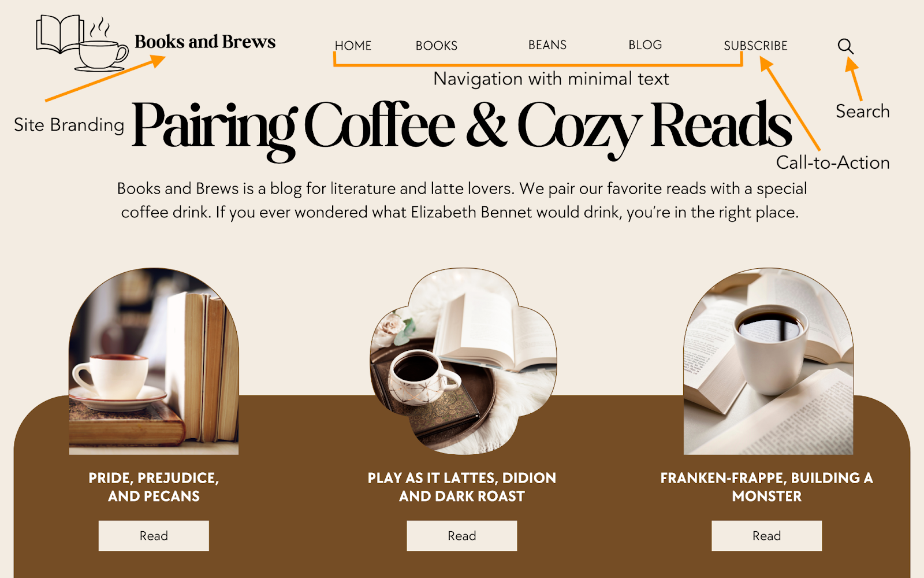
Task: Click the Franken-Frappe, Building a Monster title
Action: click(x=767, y=487)
